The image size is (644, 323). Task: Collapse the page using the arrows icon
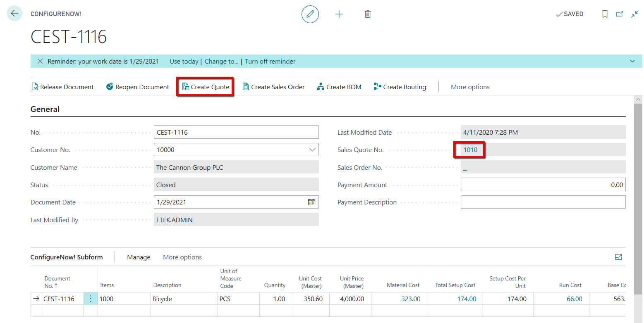click(x=634, y=14)
